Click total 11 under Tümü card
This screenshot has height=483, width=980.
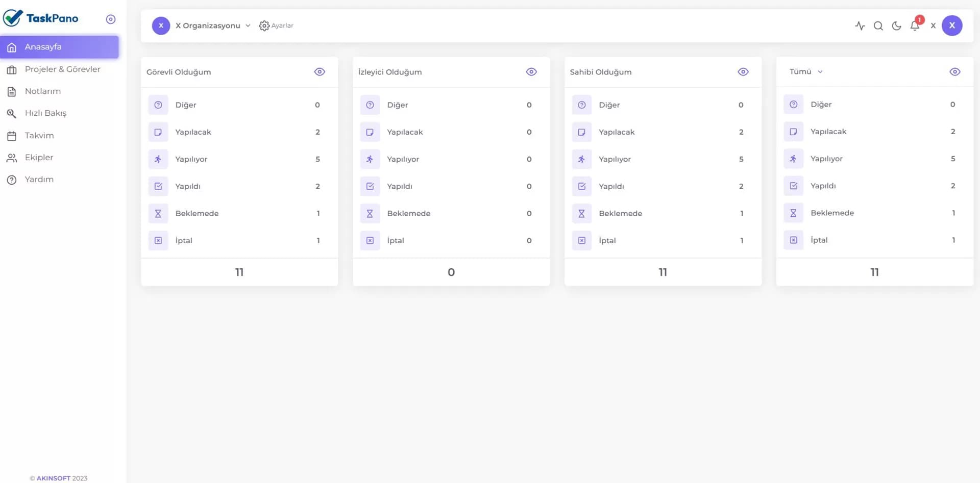[x=875, y=272]
